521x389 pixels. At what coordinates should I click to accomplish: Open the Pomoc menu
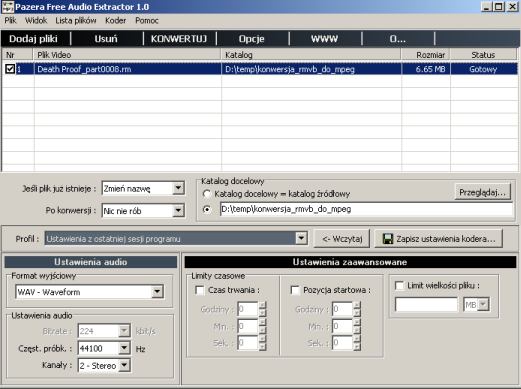point(147,21)
